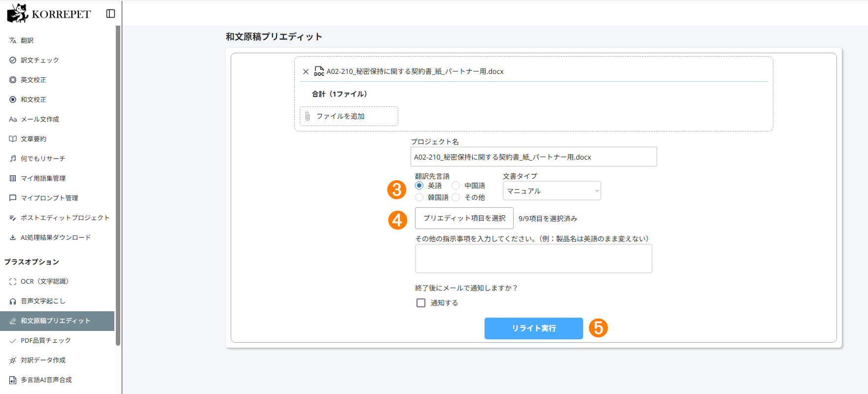
Task: Select 中国語 as target language
Action: point(456,186)
